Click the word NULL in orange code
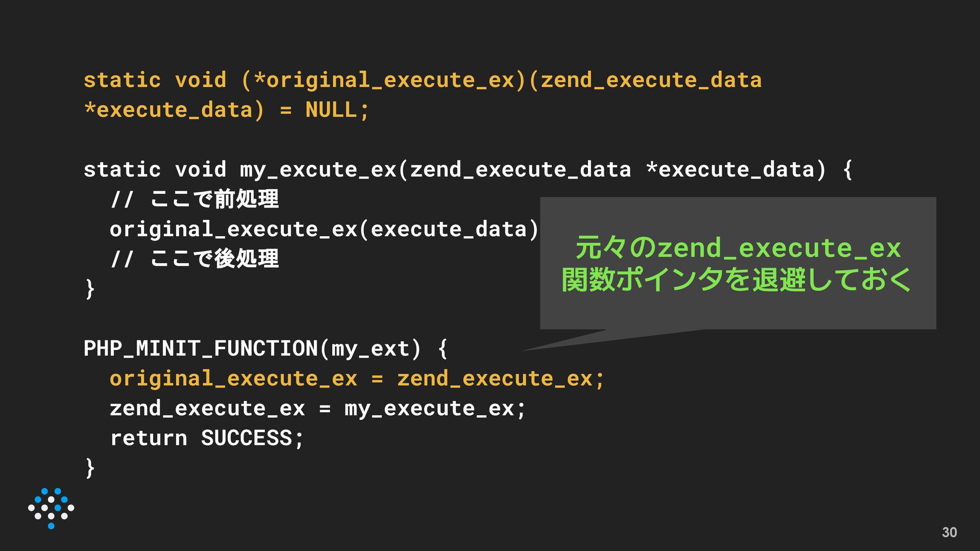Image resolution: width=980 pixels, height=551 pixels. click(x=330, y=110)
